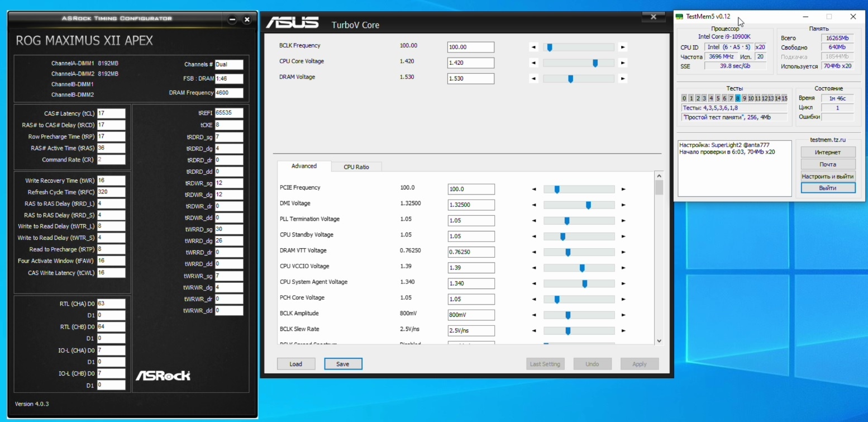Raise DMI Voltage with the right arrow

[x=623, y=205]
